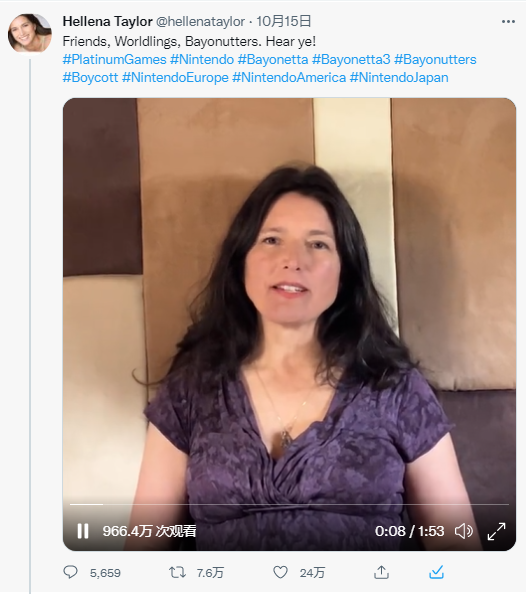The height and width of the screenshot is (594, 526).
Task: Open the #PlatinumGames hashtag
Action: [x=114, y=59]
